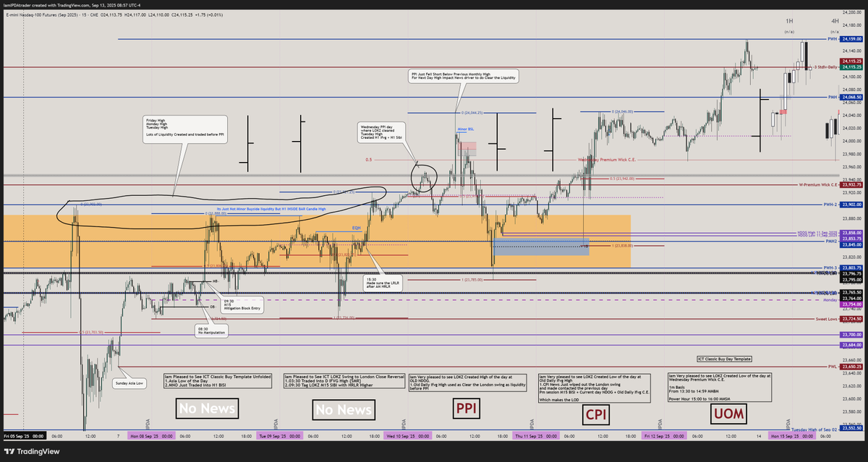Viewport: 868px width, 462px height.
Task: Select the Tuesday High of Sep 02 label
Action: click(x=816, y=428)
